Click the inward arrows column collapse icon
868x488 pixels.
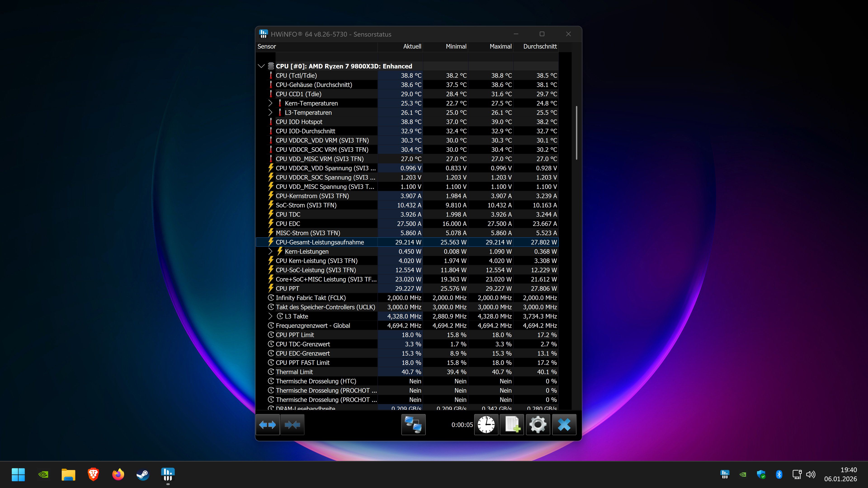[x=292, y=425]
